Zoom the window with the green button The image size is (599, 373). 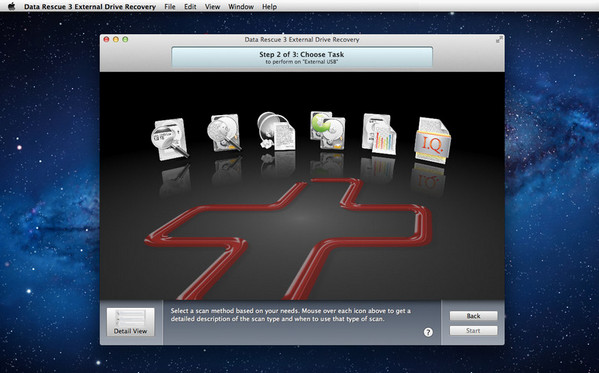[125, 39]
